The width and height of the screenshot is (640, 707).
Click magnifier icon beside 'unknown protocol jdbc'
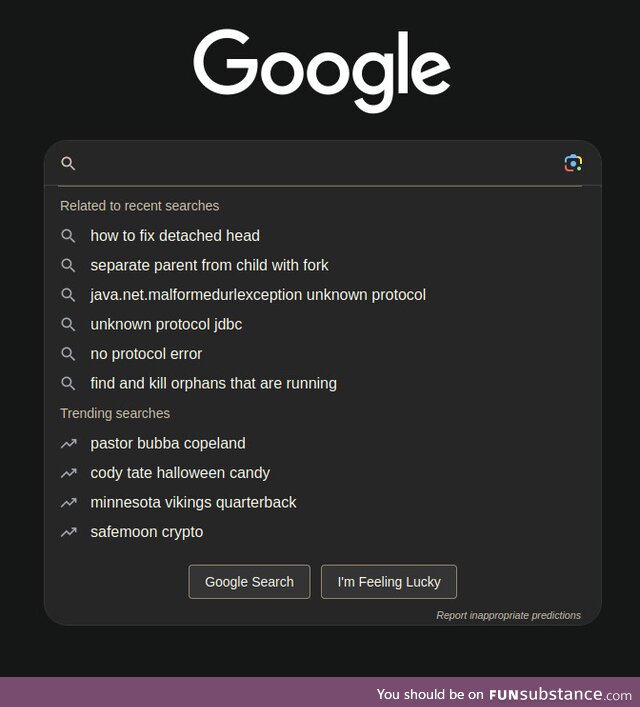pos(68,324)
